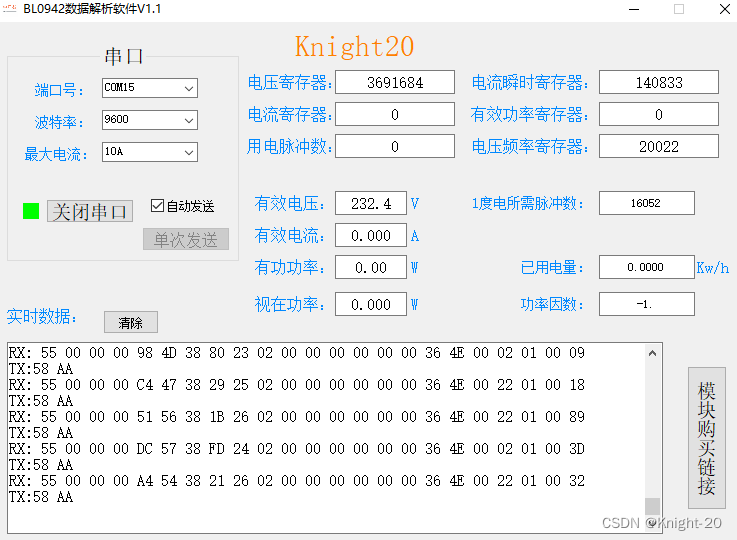Click the 关闭串口 button

[x=90, y=211]
